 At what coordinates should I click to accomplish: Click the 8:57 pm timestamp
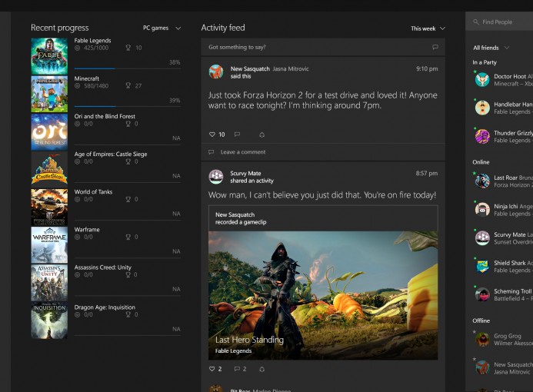point(427,173)
